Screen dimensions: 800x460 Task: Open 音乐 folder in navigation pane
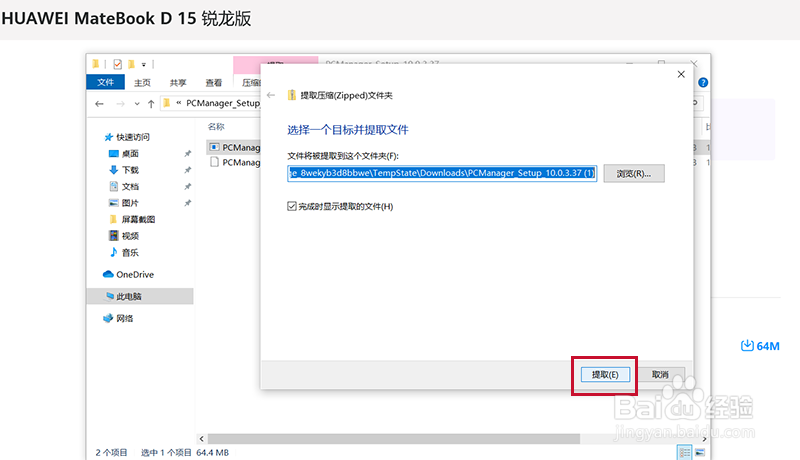tap(130, 252)
